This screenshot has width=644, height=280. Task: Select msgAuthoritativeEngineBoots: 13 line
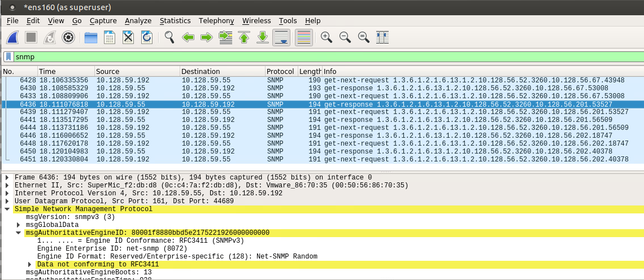pos(89,272)
